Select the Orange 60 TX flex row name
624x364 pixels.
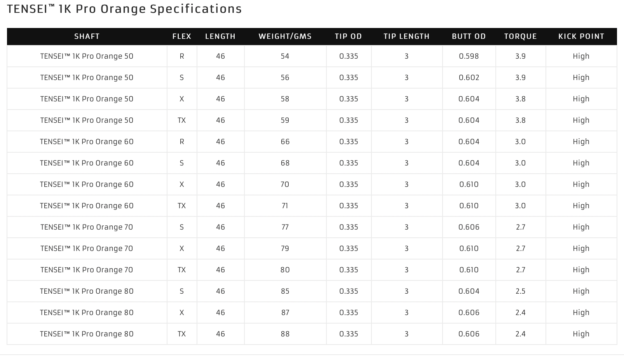click(87, 206)
